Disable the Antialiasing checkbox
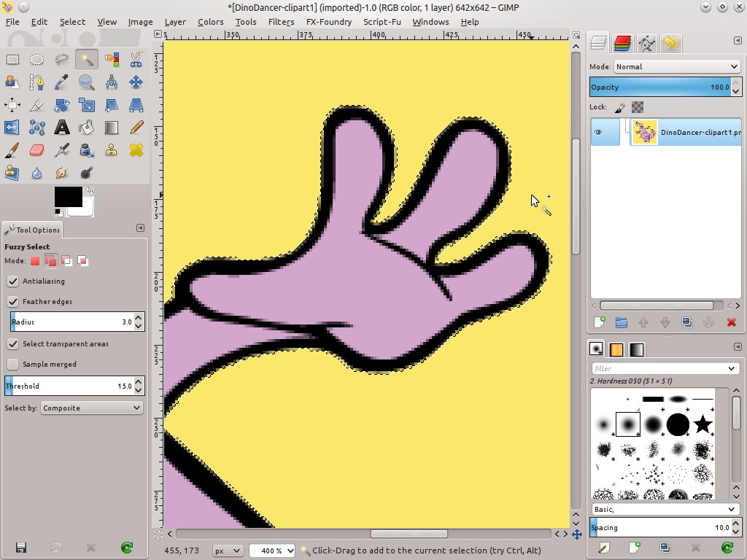Screen dimensions: 747x560 pos(12,281)
